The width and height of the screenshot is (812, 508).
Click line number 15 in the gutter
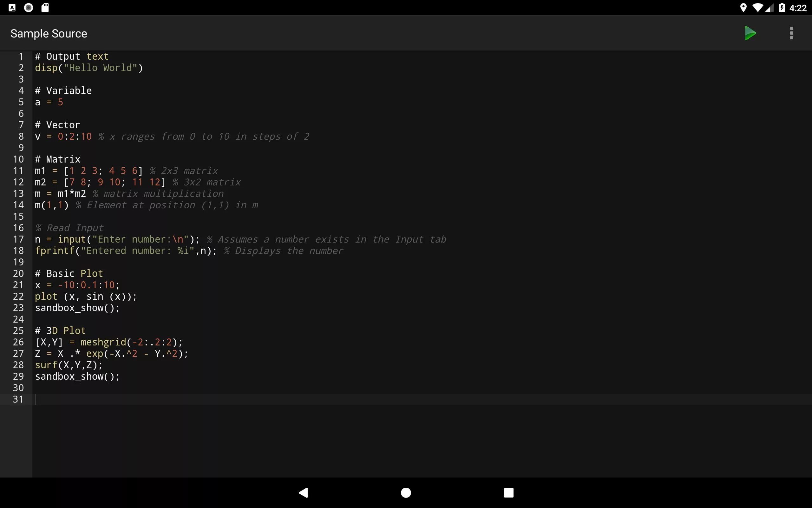(18, 216)
